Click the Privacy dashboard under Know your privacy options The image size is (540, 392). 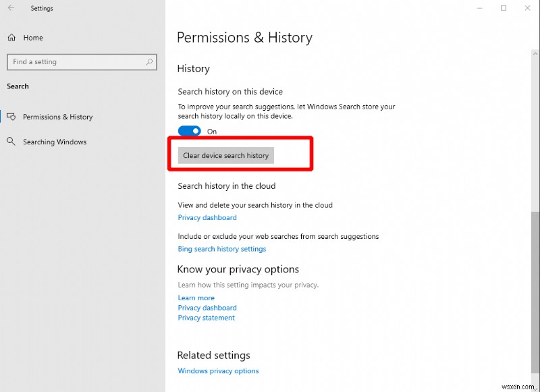pyautogui.click(x=207, y=308)
